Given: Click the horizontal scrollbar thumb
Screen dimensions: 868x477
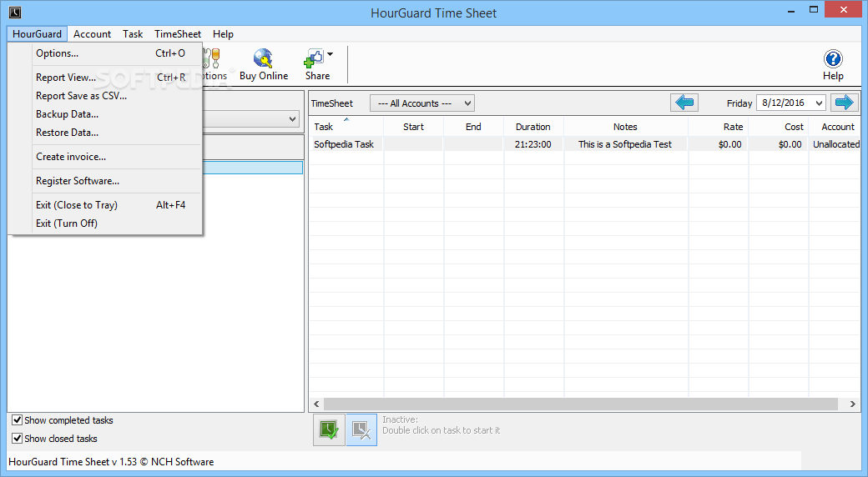Looking at the screenshot, I should [x=581, y=404].
